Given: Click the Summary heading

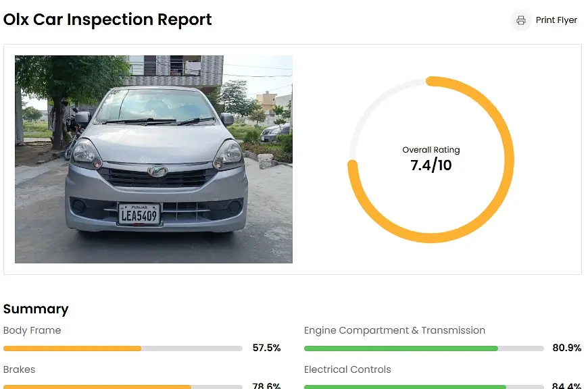Looking at the screenshot, I should pyautogui.click(x=36, y=309).
